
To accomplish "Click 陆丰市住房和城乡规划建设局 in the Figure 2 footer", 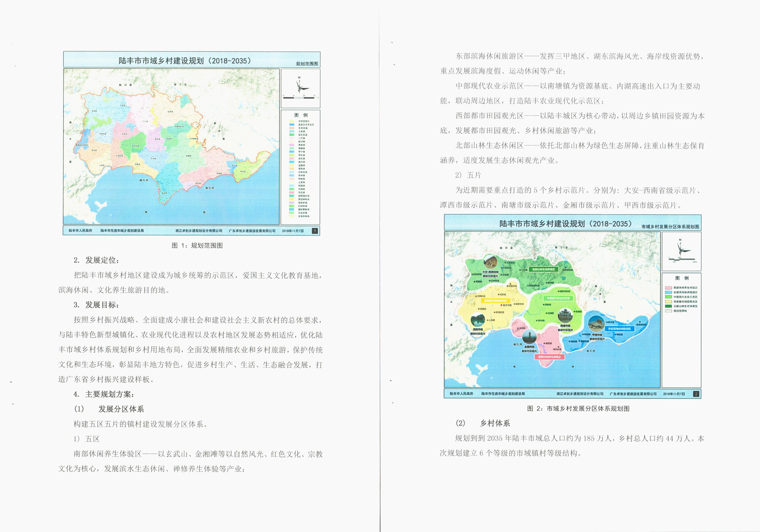I will coord(503,394).
